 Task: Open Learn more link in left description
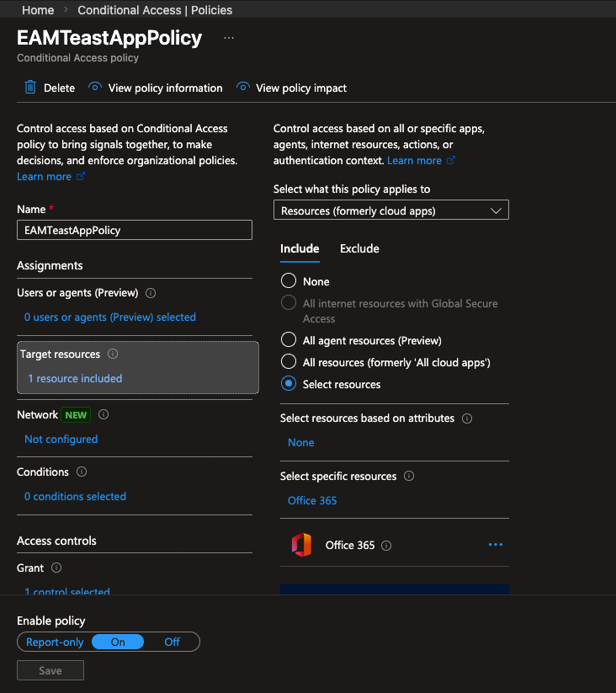click(x=44, y=176)
